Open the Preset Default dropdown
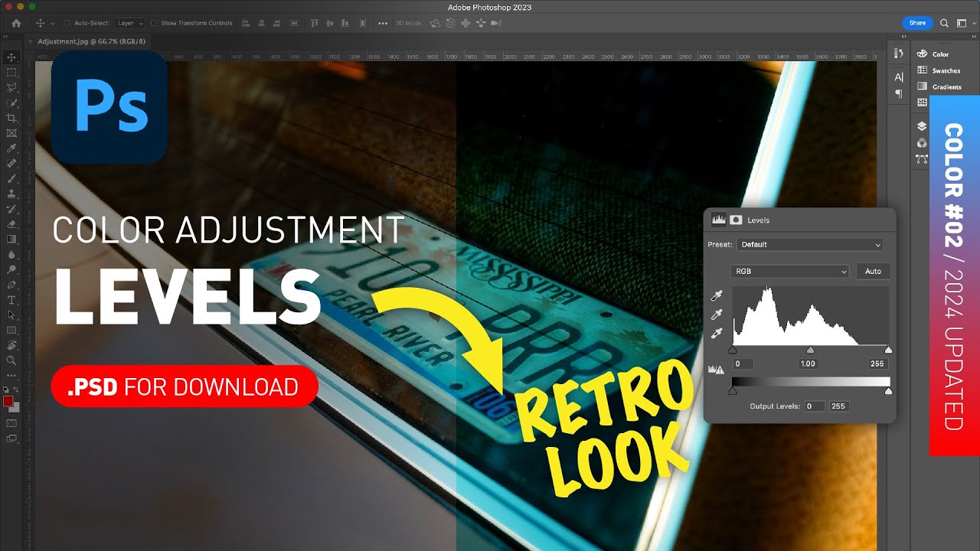The height and width of the screenshot is (551, 980). pos(810,245)
